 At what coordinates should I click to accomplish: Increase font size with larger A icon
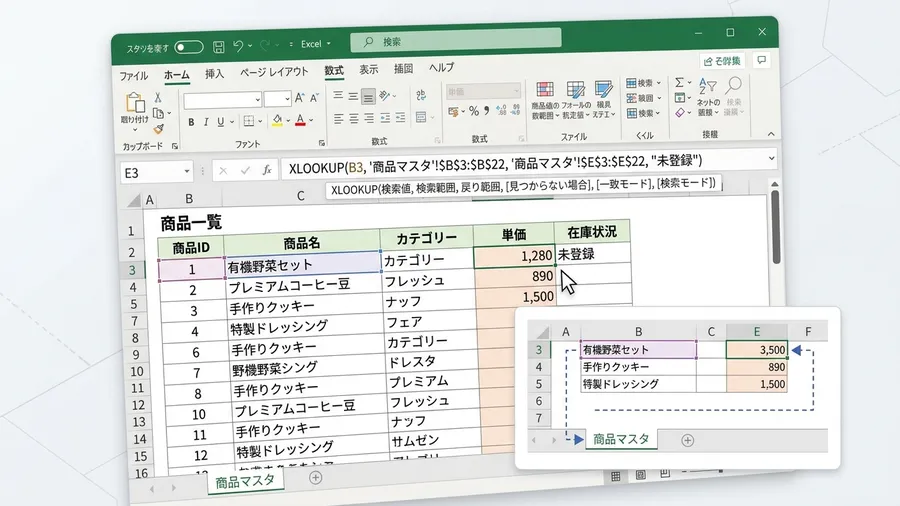point(300,98)
